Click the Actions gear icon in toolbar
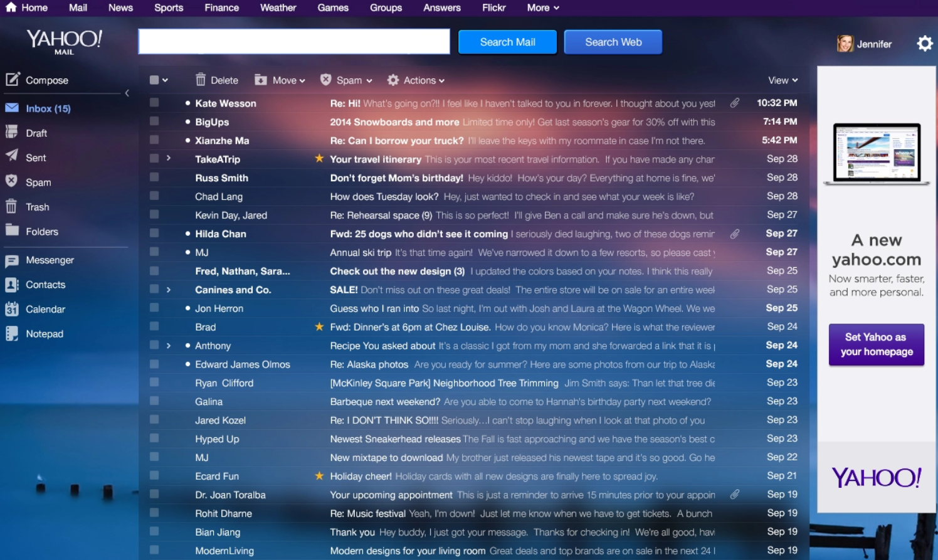Viewport: 938px width, 560px height. [393, 80]
